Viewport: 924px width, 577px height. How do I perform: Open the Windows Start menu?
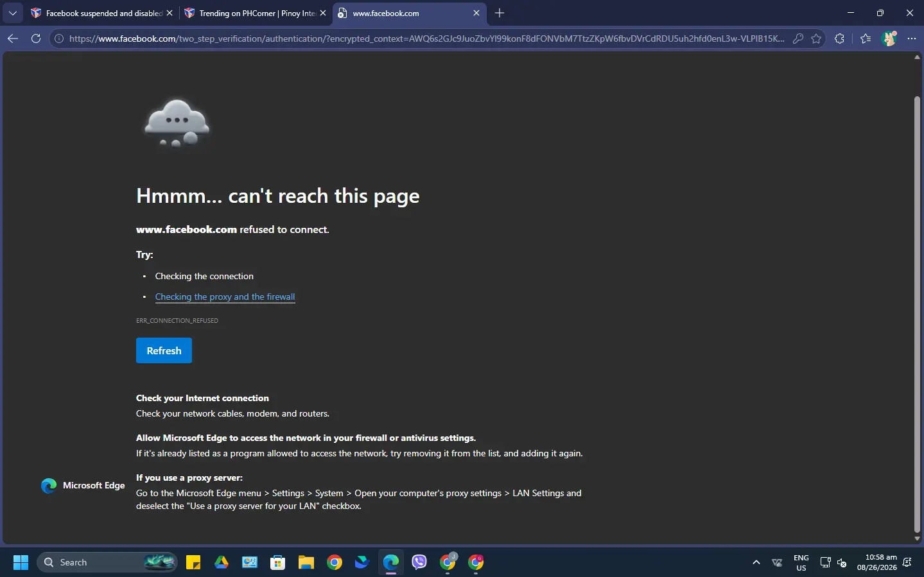click(x=21, y=562)
